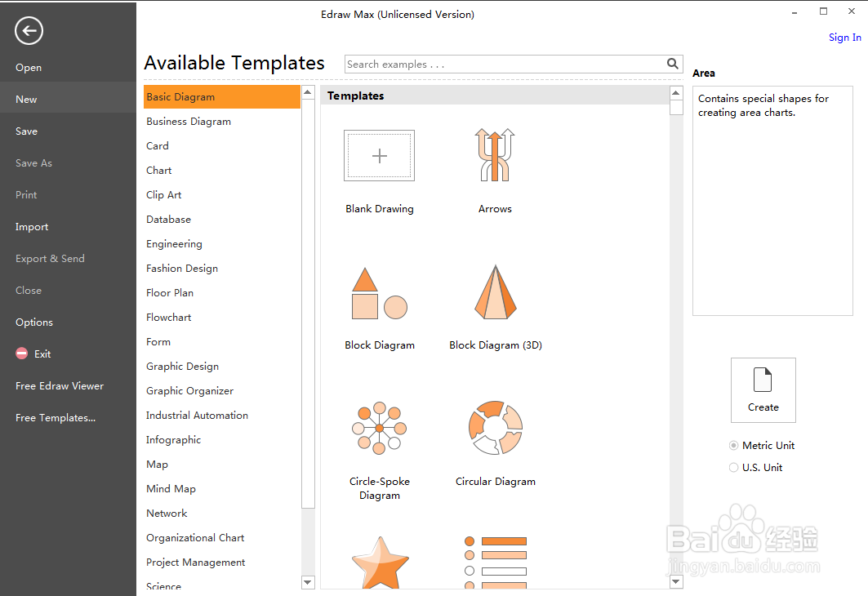
Task: Select the bulleted list template icon
Action: 496,562
